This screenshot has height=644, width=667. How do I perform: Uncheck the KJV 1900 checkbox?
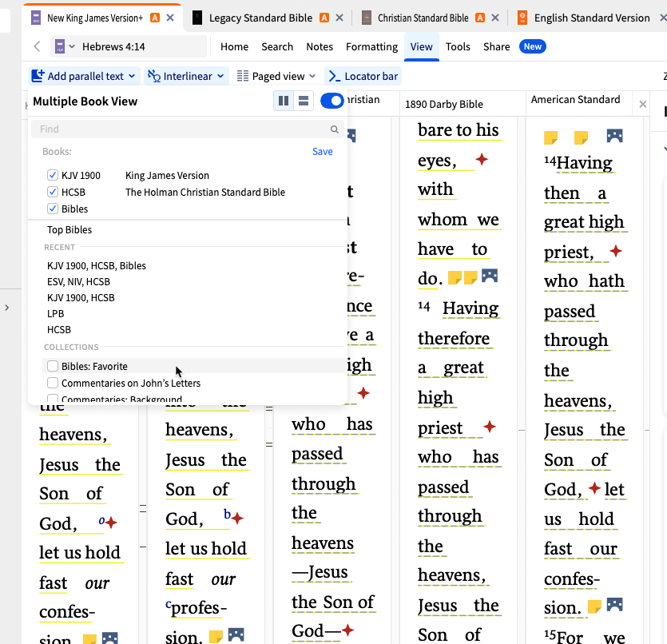point(53,175)
